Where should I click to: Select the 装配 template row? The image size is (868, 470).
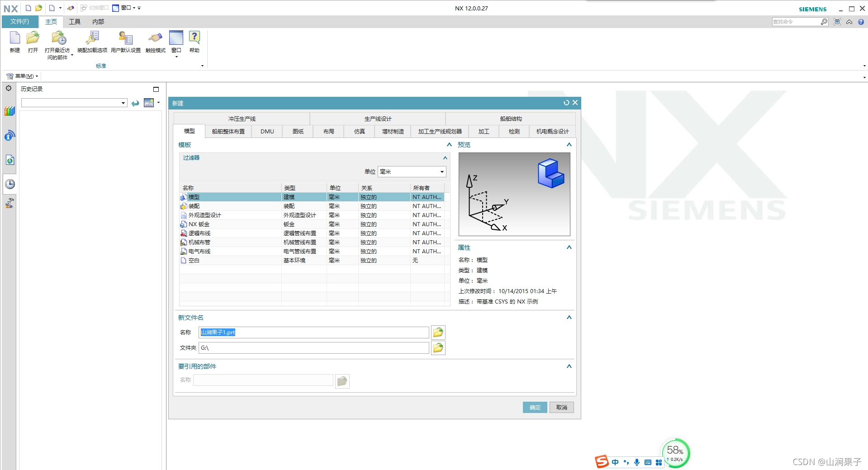click(312, 206)
